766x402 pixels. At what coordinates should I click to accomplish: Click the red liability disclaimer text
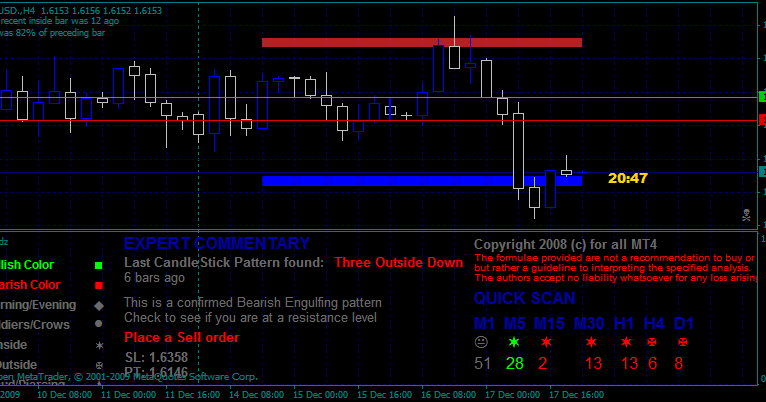[x=615, y=268]
